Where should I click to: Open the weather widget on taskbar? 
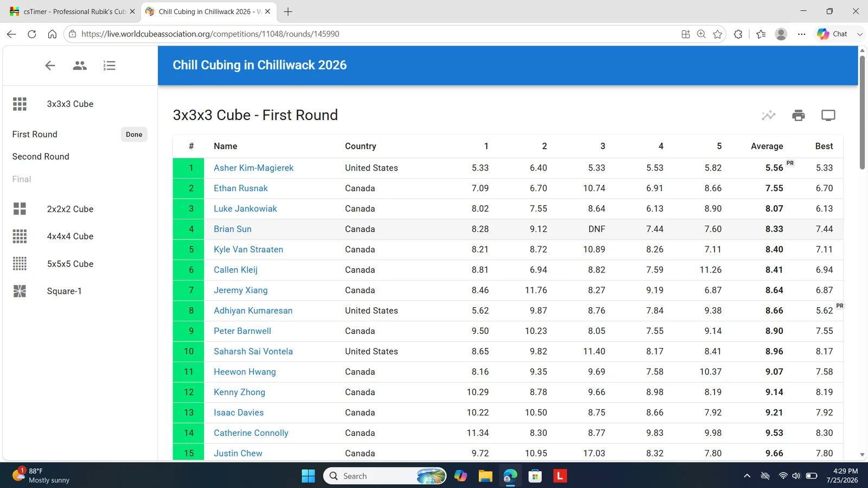[x=42, y=476]
